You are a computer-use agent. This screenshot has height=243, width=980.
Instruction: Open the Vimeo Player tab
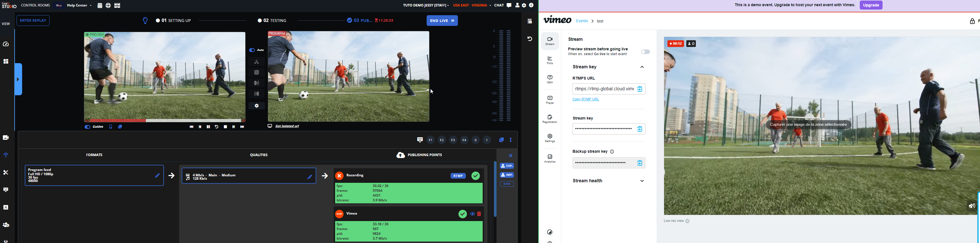550,100
